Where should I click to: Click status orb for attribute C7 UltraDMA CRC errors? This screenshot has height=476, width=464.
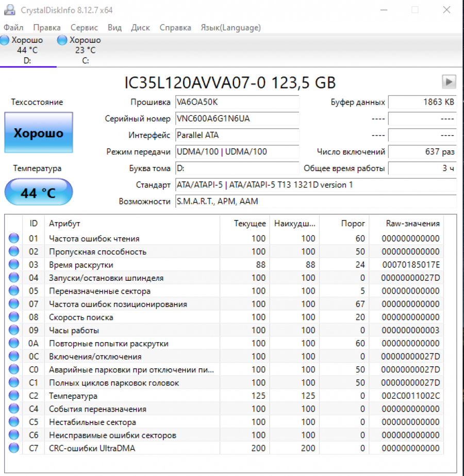(x=14, y=448)
